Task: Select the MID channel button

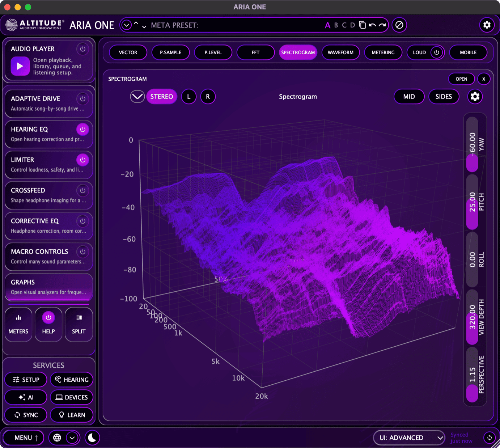Action: coord(409,97)
